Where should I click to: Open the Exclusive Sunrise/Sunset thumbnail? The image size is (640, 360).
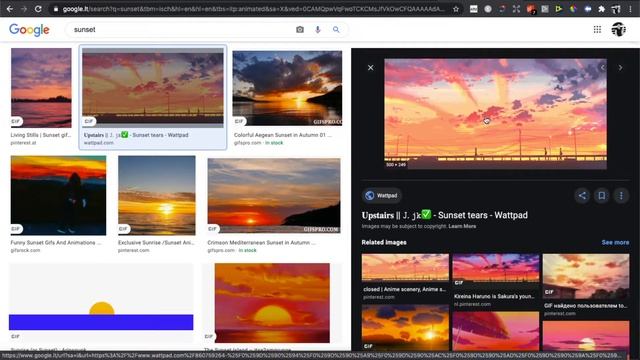click(157, 195)
